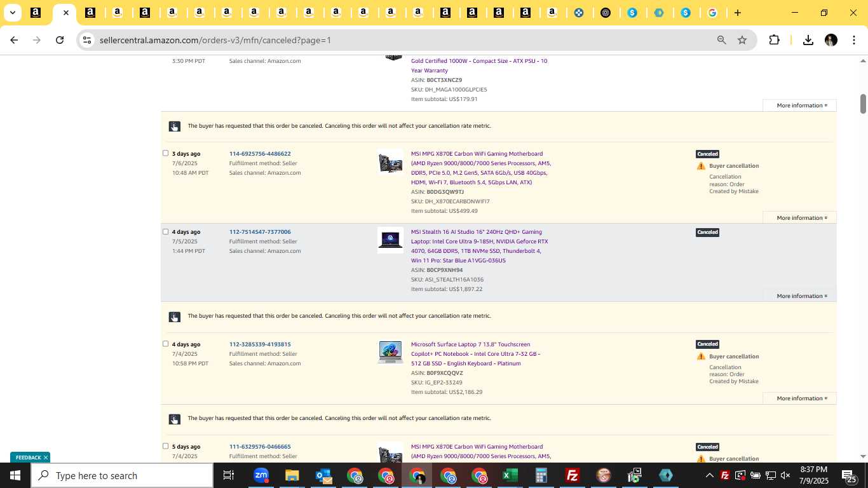This screenshot has height=488, width=868.
Task: Select checkbox for order 112-3285339-4193815
Action: (x=165, y=344)
